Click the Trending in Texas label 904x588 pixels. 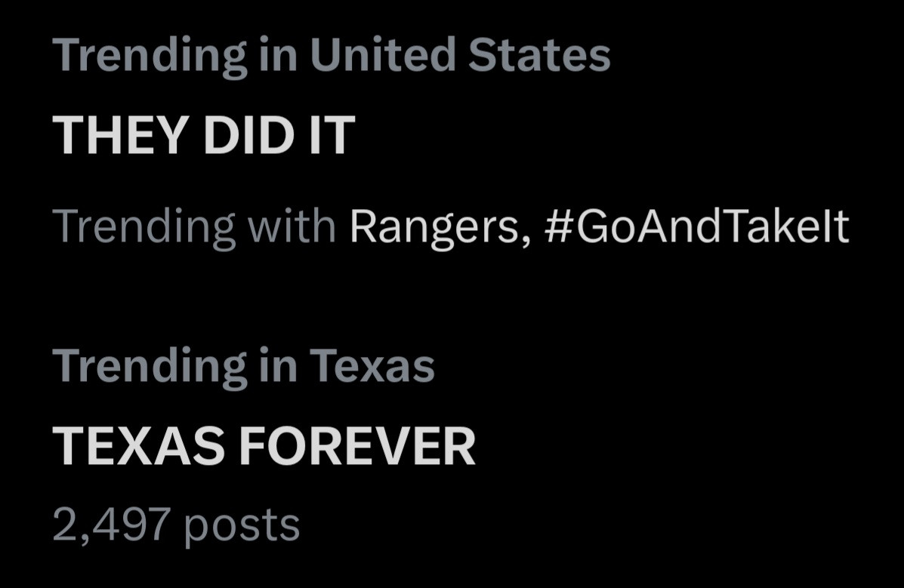click(x=244, y=366)
